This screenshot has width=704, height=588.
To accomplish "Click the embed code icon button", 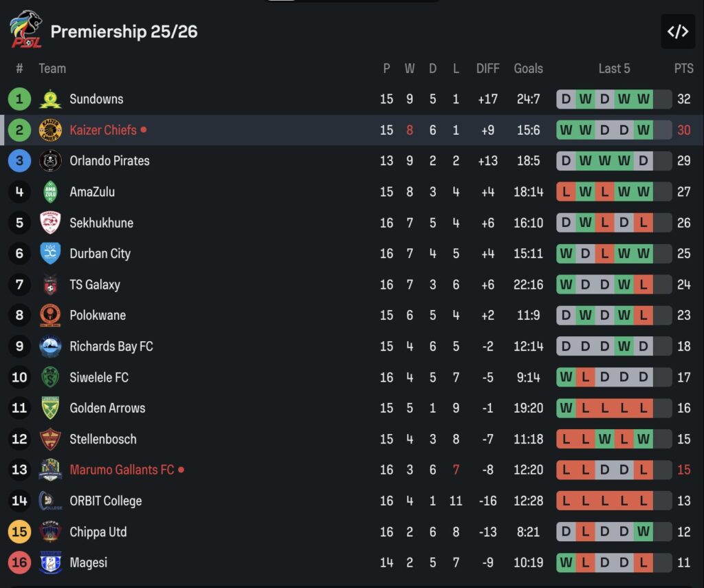I will [677, 32].
